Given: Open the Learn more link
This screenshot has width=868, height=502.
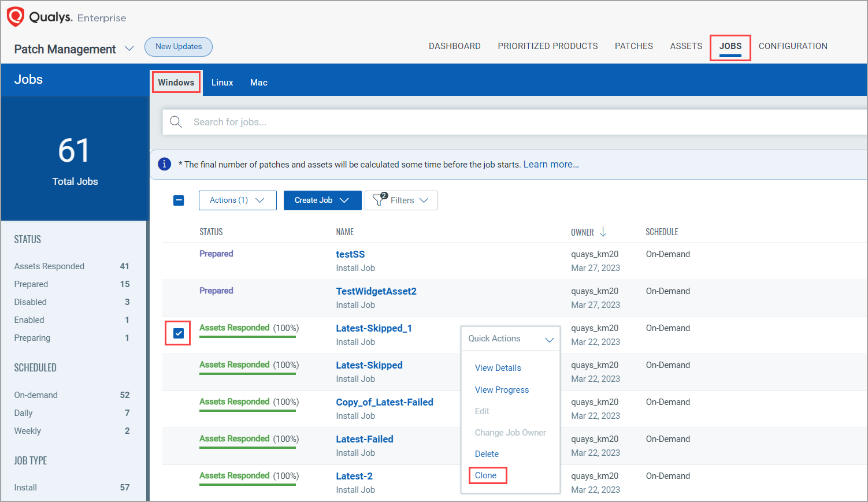Looking at the screenshot, I should click(x=551, y=165).
